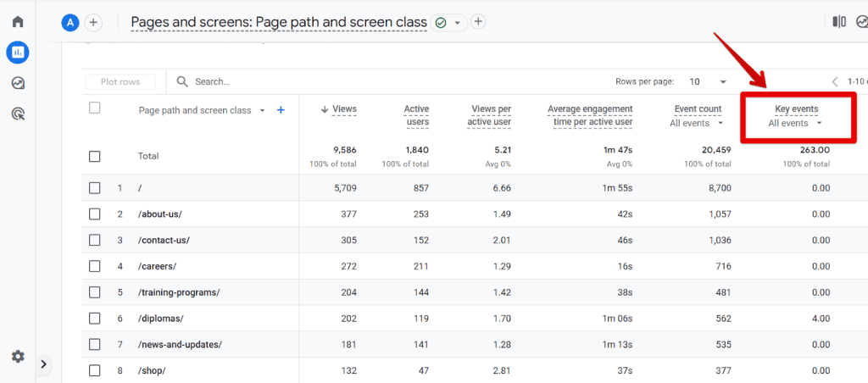Select checkbox for /diplomas/ row
The height and width of the screenshot is (383, 868).
(95, 319)
